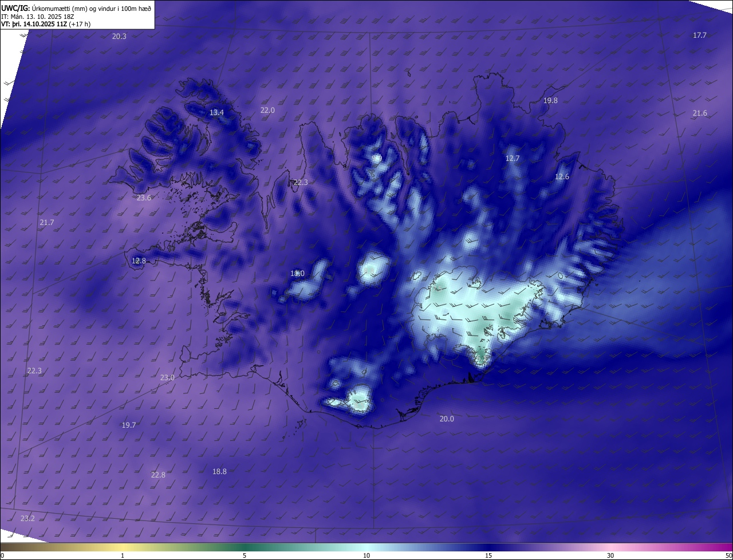Select the 13.4 value over Westfjords
The image size is (733, 560).
216,113
